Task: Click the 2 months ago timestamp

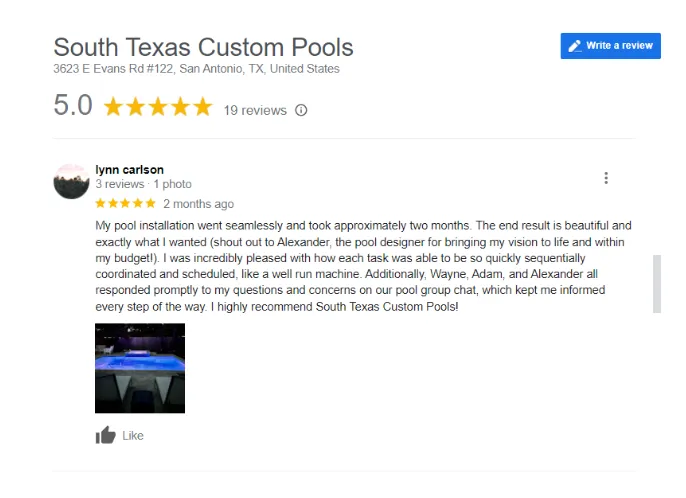Action: (x=199, y=204)
